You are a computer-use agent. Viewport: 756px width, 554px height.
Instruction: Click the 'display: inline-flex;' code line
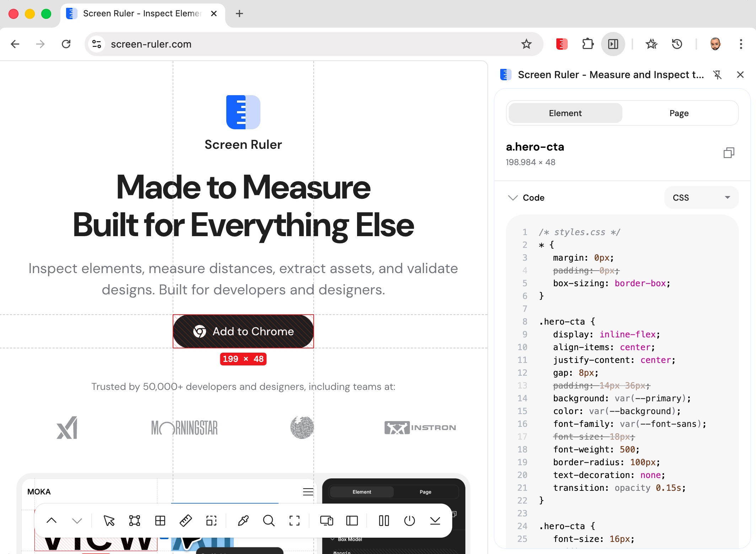coord(606,335)
